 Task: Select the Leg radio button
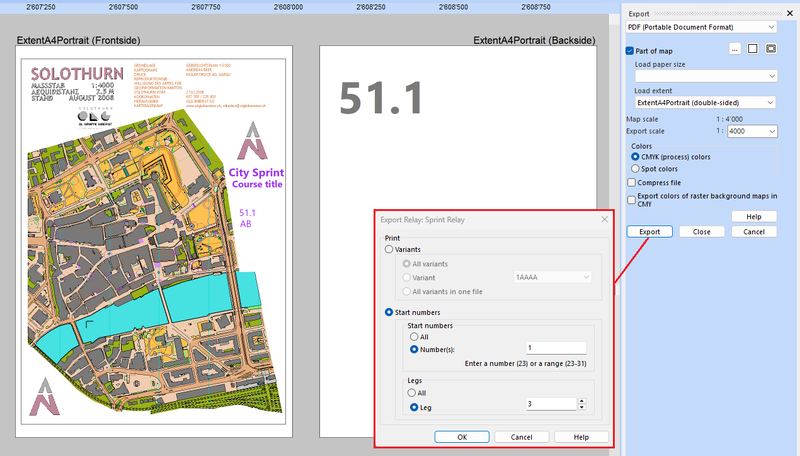click(x=414, y=408)
